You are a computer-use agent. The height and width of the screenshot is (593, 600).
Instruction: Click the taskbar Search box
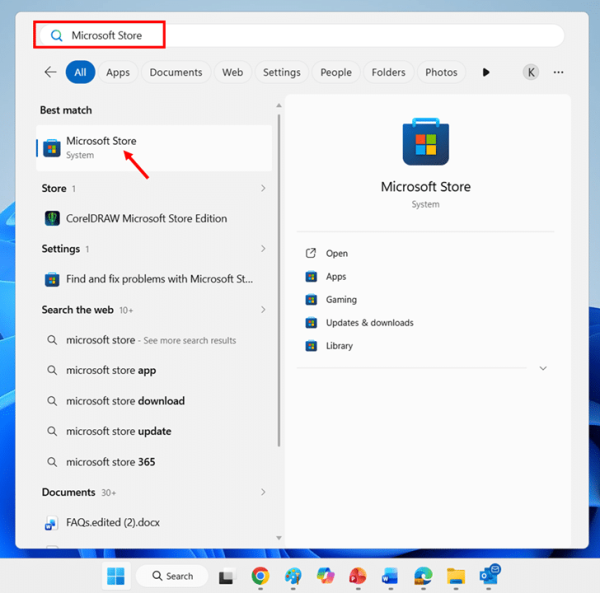click(172, 576)
